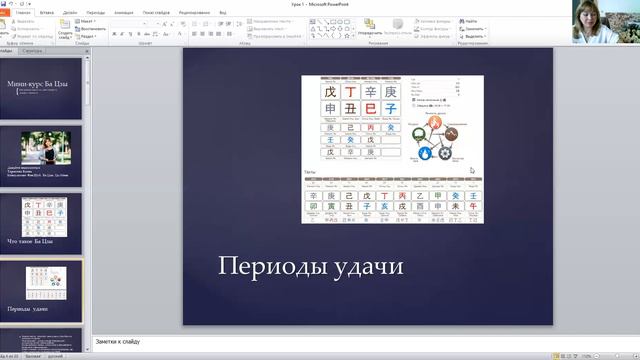Increase the list indent level
Screen dimensions: 640x360
pyautogui.click(x=228, y=24)
